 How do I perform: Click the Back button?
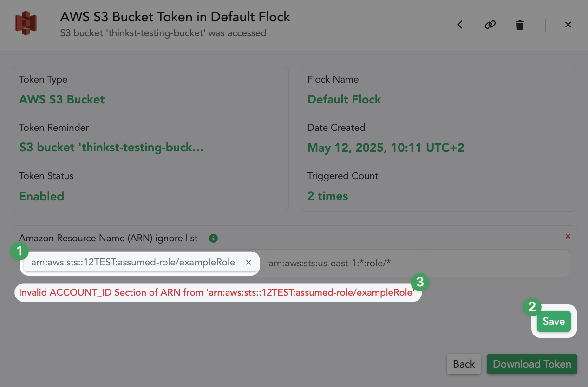[x=464, y=364]
